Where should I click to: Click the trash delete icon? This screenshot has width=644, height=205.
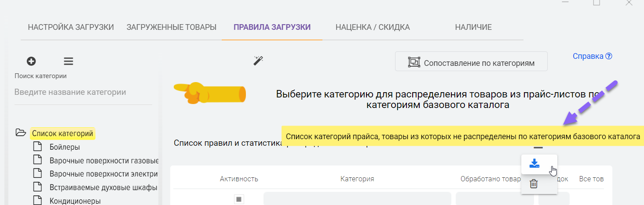[x=534, y=184]
